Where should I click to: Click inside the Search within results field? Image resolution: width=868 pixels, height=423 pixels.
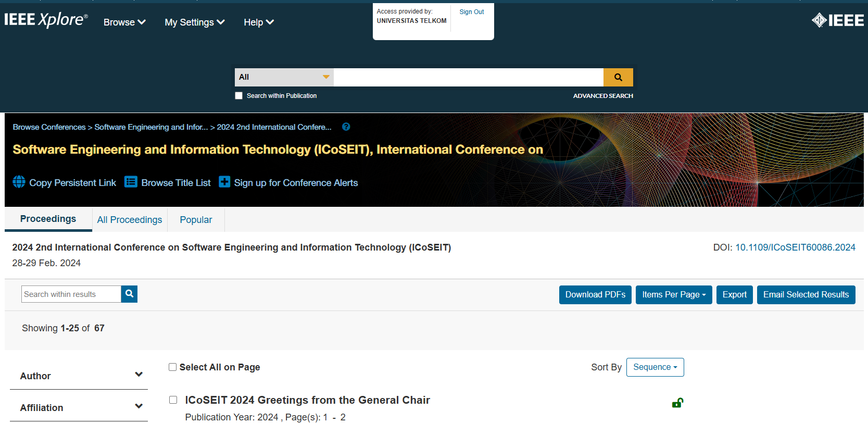click(x=71, y=294)
